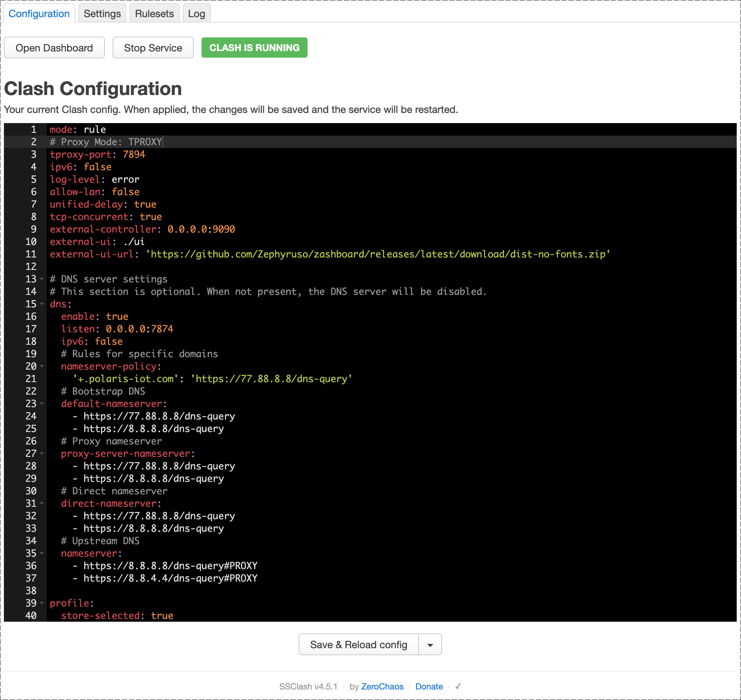This screenshot has height=700, width=741.
Task: Click the 8.8.8.8/dns-query#PROXY line
Action: (x=165, y=566)
